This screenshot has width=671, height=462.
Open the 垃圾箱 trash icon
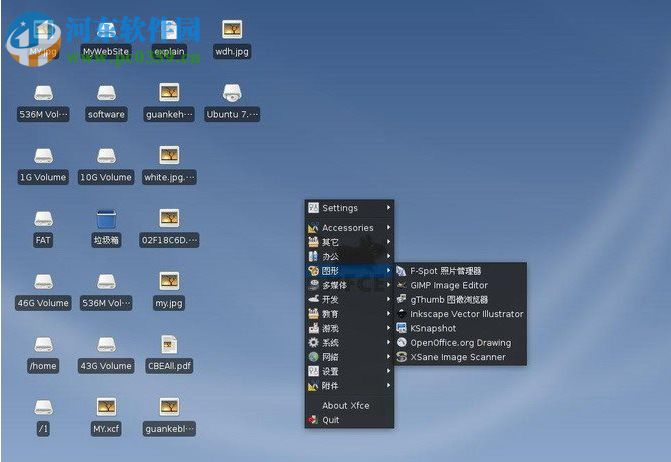(x=106, y=219)
